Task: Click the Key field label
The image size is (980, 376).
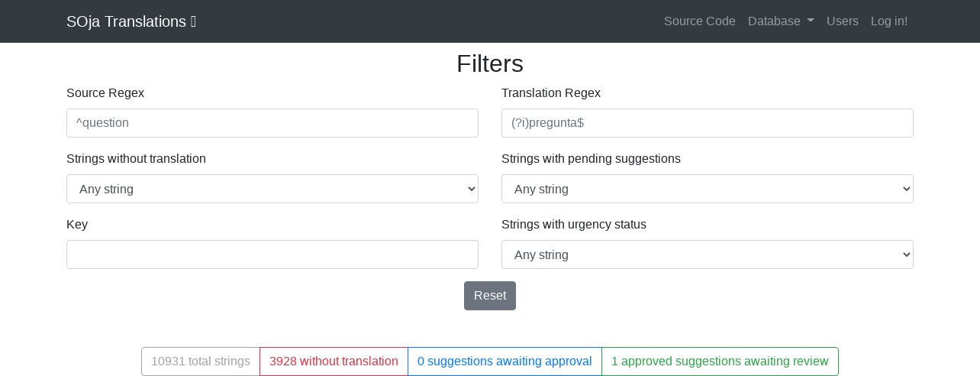Action: click(x=77, y=225)
